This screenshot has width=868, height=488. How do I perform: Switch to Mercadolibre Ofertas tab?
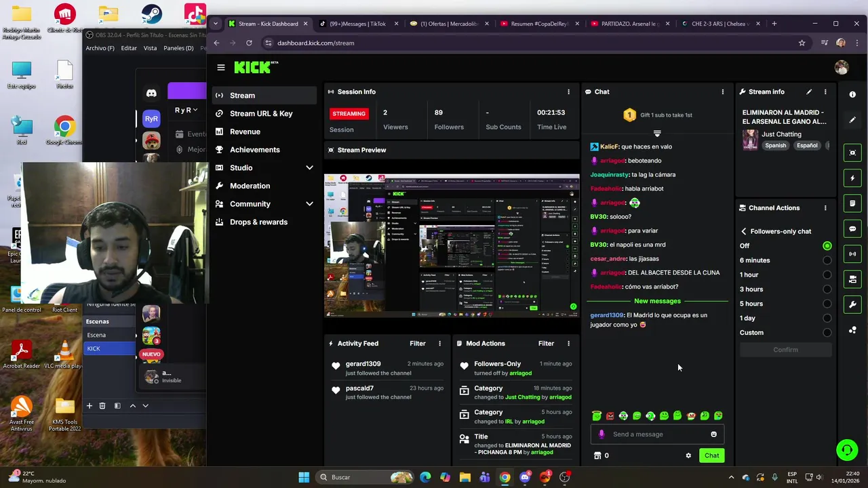pos(448,24)
